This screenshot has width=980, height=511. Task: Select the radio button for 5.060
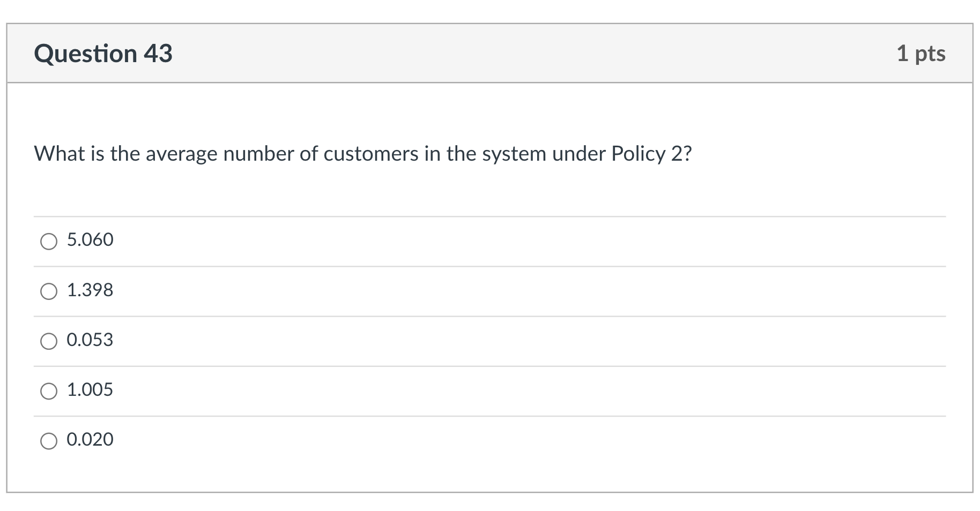[x=49, y=242]
